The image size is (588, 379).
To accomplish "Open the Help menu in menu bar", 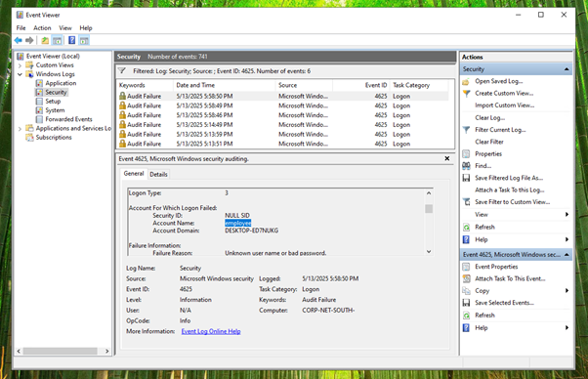I will coord(86,27).
